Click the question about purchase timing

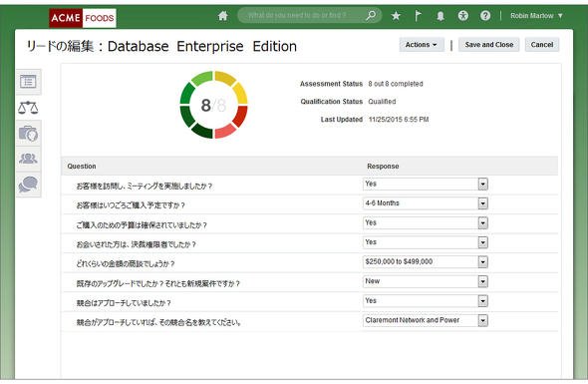point(131,205)
